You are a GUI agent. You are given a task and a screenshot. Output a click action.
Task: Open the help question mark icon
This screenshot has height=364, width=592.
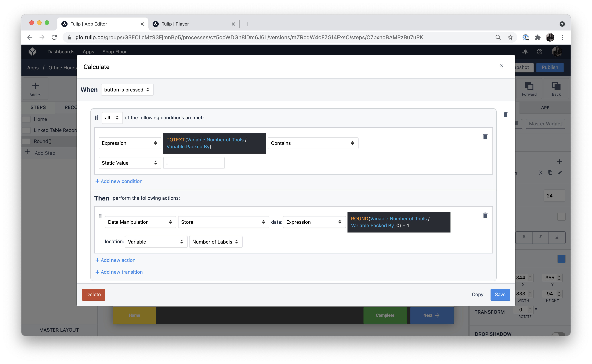[539, 52]
